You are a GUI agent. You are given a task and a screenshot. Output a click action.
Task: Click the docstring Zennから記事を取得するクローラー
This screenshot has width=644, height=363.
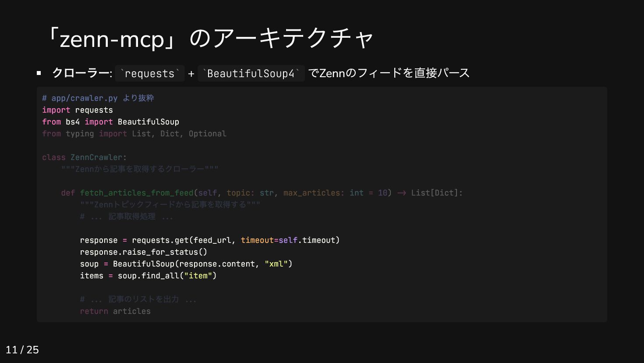click(x=140, y=169)
